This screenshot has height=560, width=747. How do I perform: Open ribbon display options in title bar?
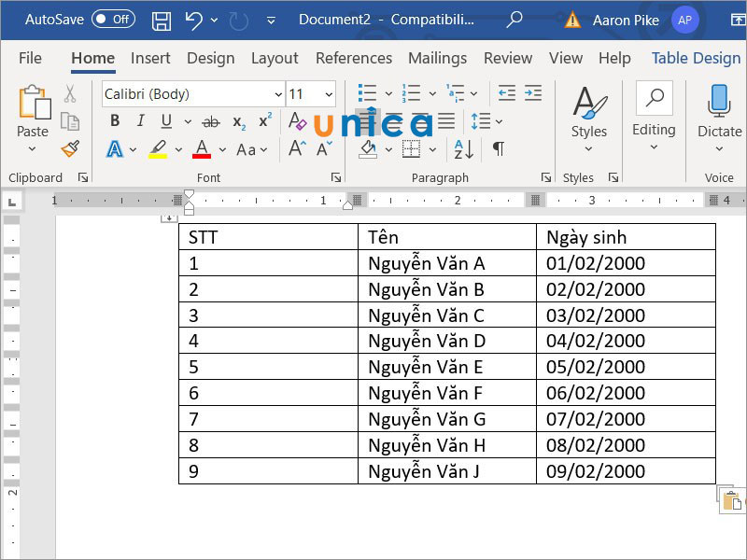coord(738,20)
